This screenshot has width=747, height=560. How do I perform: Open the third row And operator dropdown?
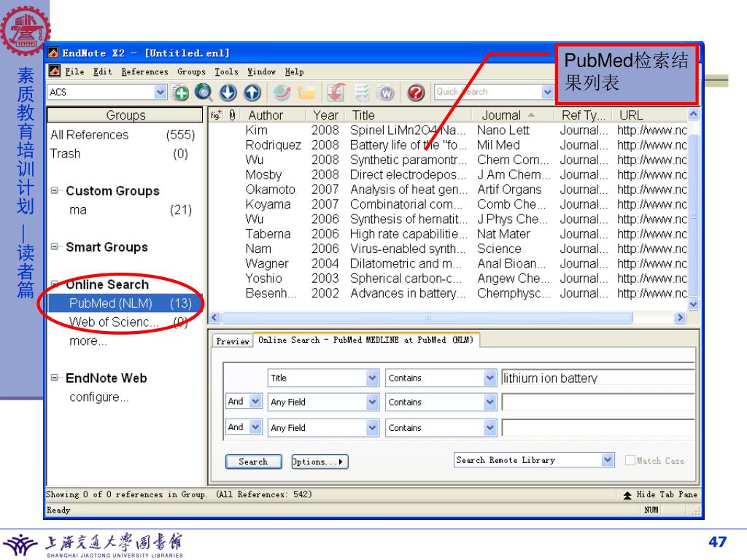255,427
